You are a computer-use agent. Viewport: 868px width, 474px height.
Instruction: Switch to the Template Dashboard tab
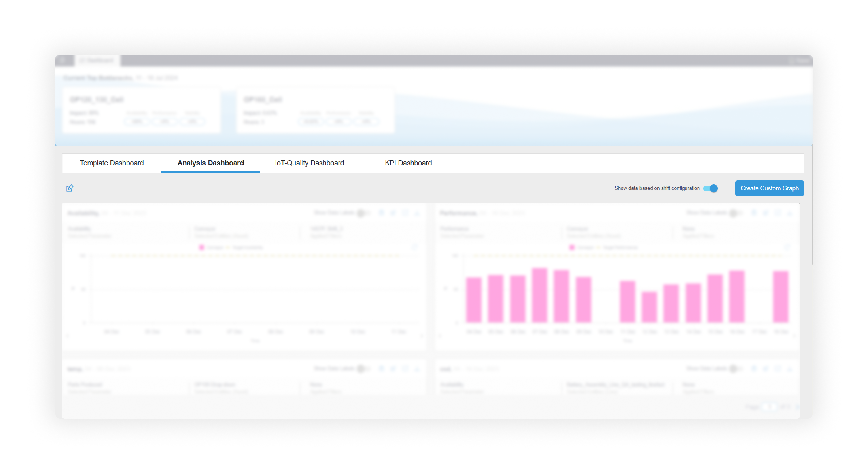(x=112, y=163)
